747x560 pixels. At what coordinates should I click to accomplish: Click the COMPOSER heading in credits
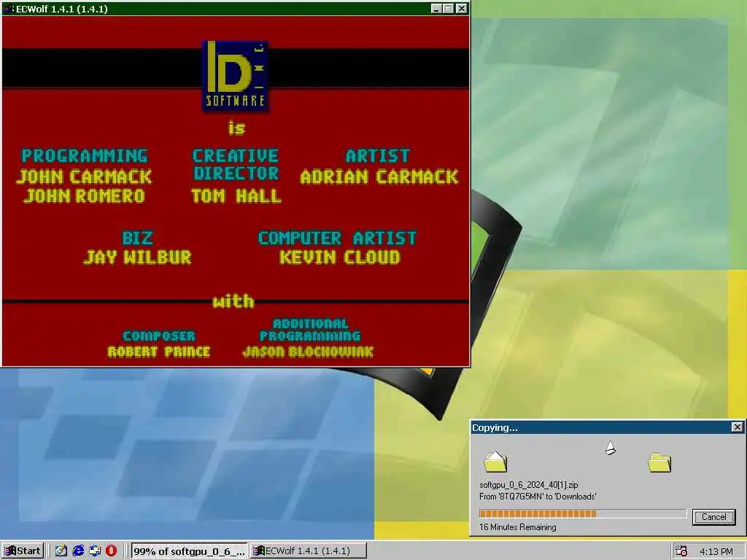pos(158,335)
